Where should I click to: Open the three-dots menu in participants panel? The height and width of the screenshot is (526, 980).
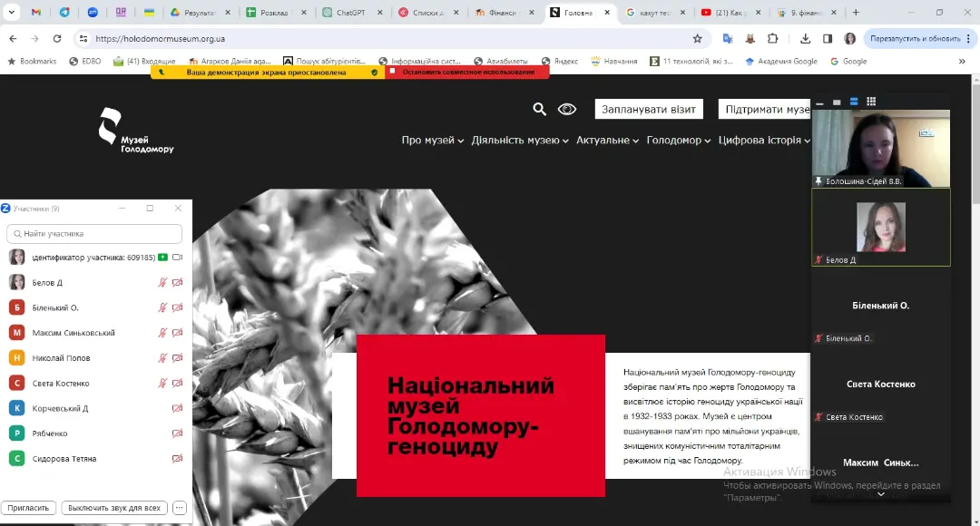coord(180,508)
